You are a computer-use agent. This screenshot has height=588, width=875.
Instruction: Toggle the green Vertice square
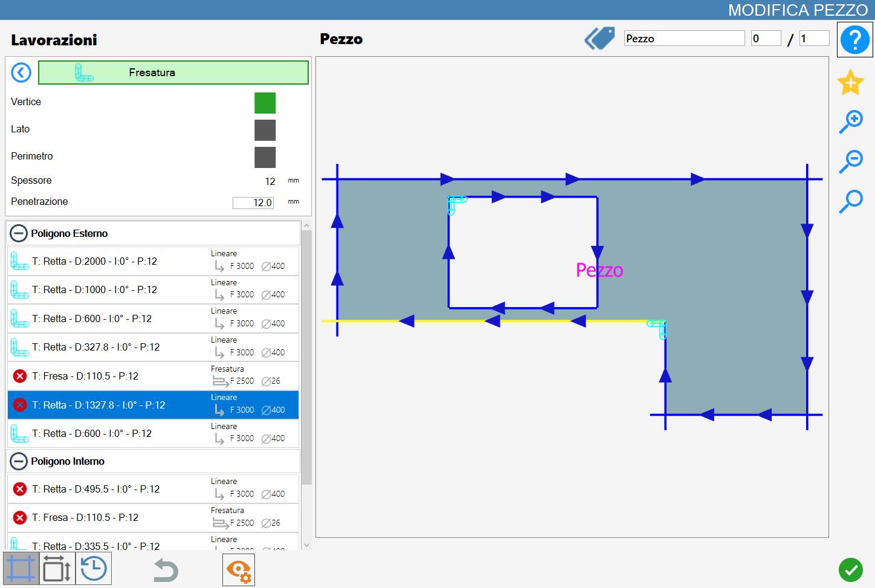point(265,103)
